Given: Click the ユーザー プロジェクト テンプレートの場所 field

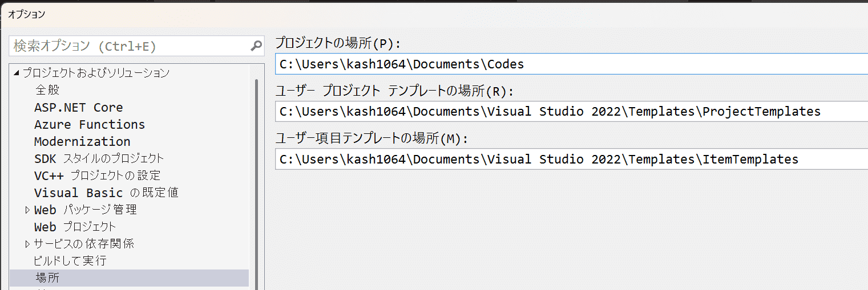Looking at the screenshot, I should pos(571,112).
